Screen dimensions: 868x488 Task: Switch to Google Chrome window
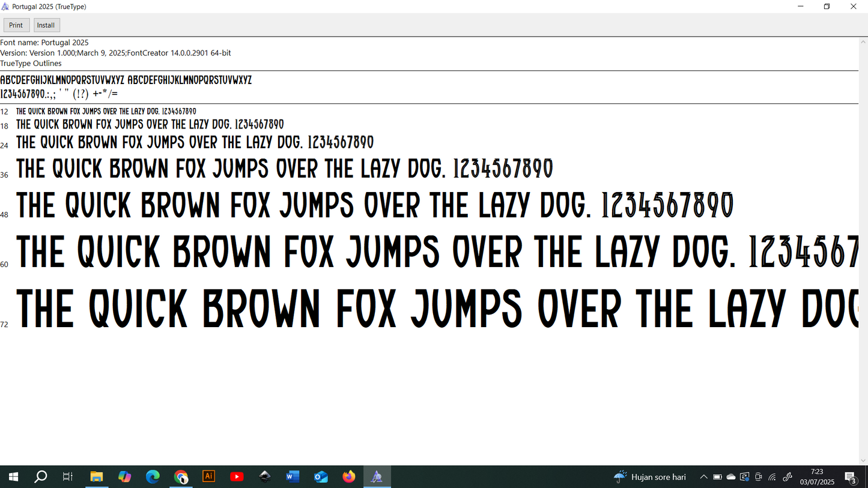181,477
